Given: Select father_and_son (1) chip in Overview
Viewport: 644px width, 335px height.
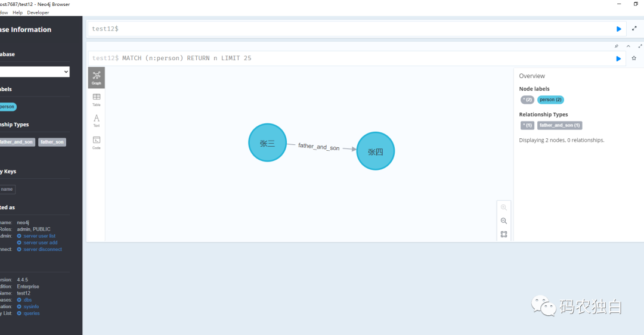Looking at the screenshot, I should coord(560,125).
